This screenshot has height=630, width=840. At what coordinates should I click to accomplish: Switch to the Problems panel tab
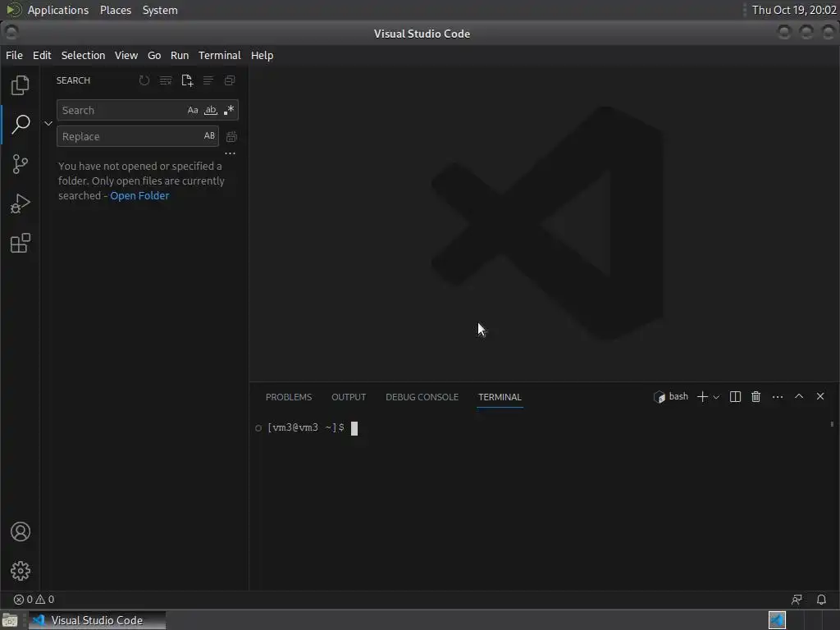pyautogui.click(x=289, y=397)
